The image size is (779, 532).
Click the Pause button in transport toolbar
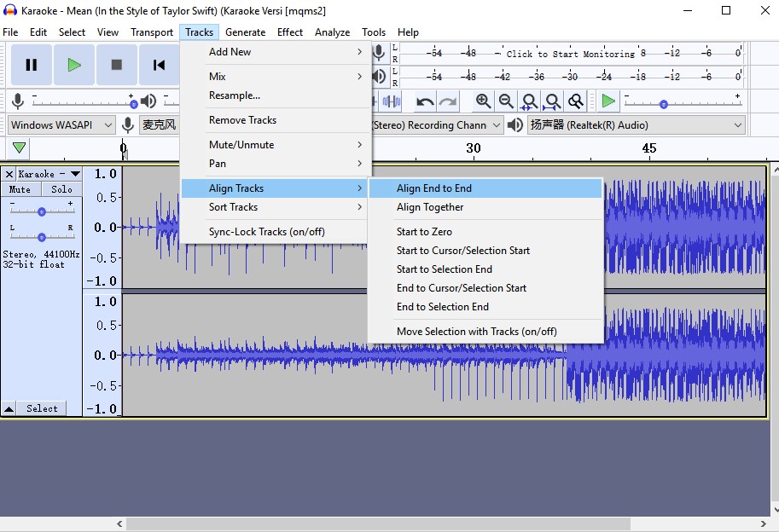tap(32, 65)
